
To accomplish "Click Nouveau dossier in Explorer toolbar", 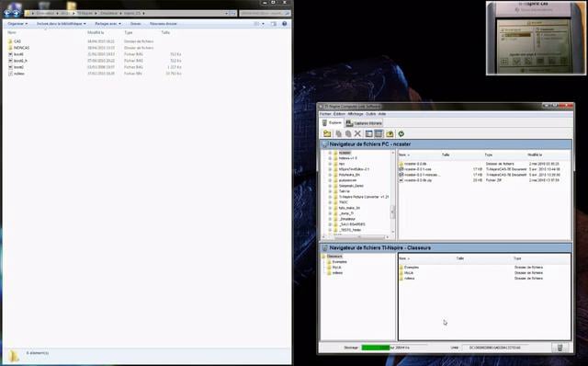I will (x=164, y=24).
